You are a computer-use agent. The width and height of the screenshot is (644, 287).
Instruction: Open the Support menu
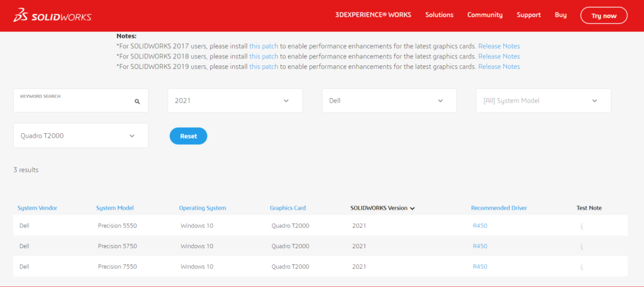pos(528,15)
